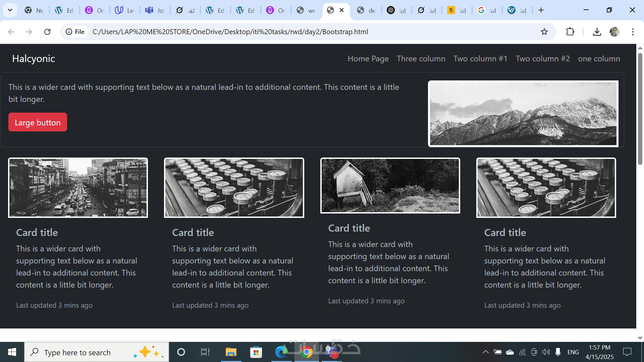This screenshot has height=362, width=644.
Task: Click the Halcyonic brand link
Action: coord(34,59)
